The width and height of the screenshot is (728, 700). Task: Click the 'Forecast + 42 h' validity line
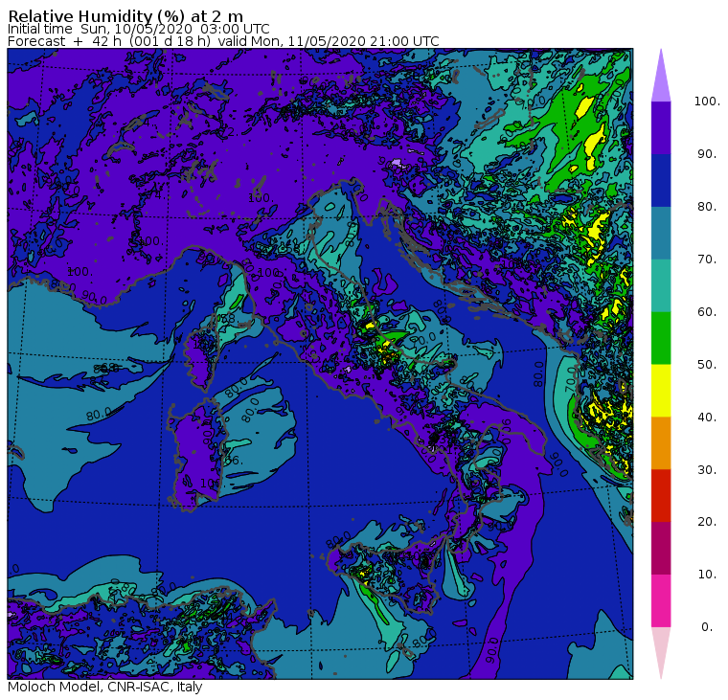pyautogui.click(x=223, y=41)
